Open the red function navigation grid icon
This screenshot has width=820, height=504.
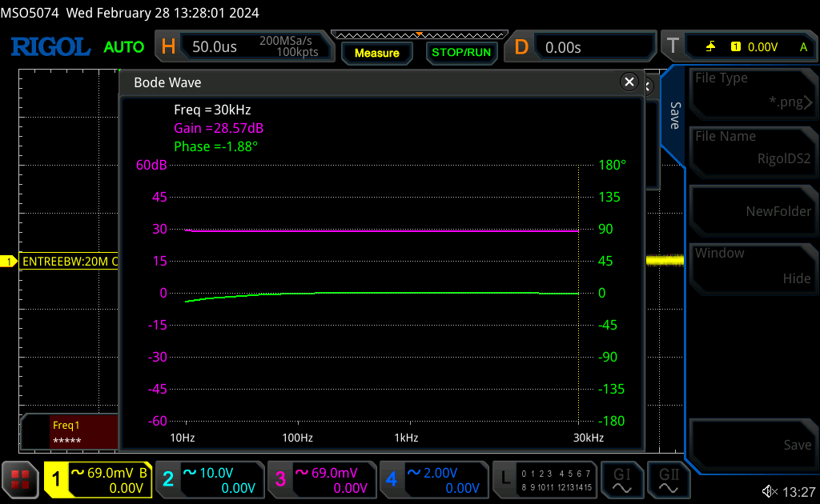pyautogui.click(x=20, y=479)
